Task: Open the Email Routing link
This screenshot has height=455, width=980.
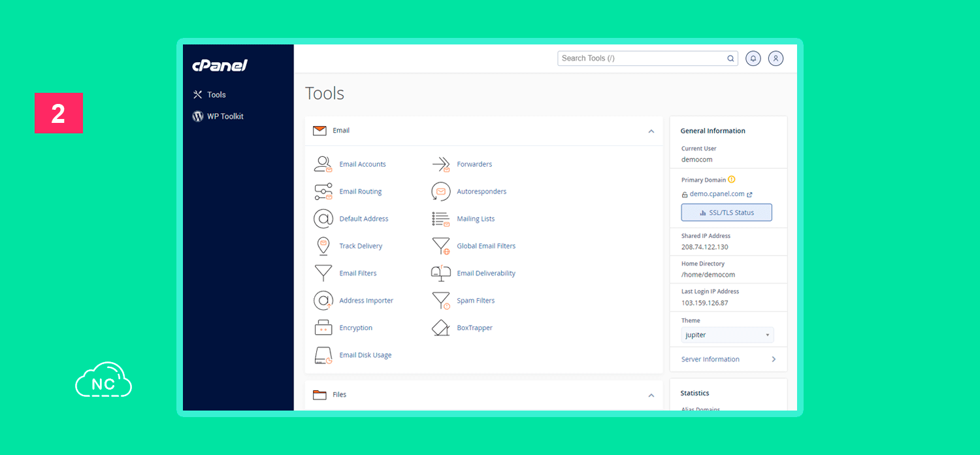Action: 361,192
